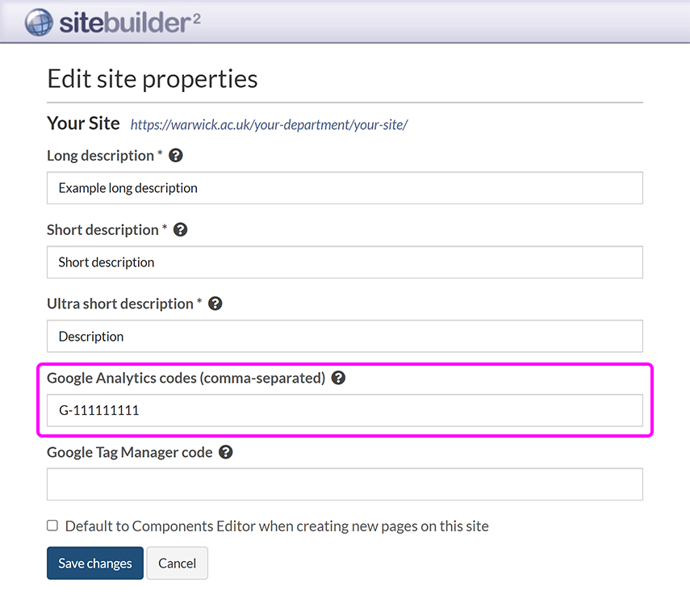
Task: Click the Your Site section label
Action: pos(83,124)
